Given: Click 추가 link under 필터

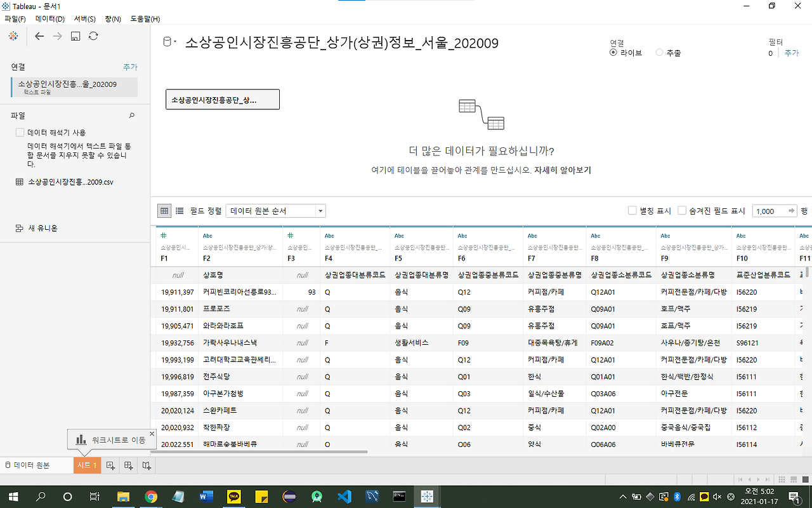Looking at the screenshot, I should point(792,53).
